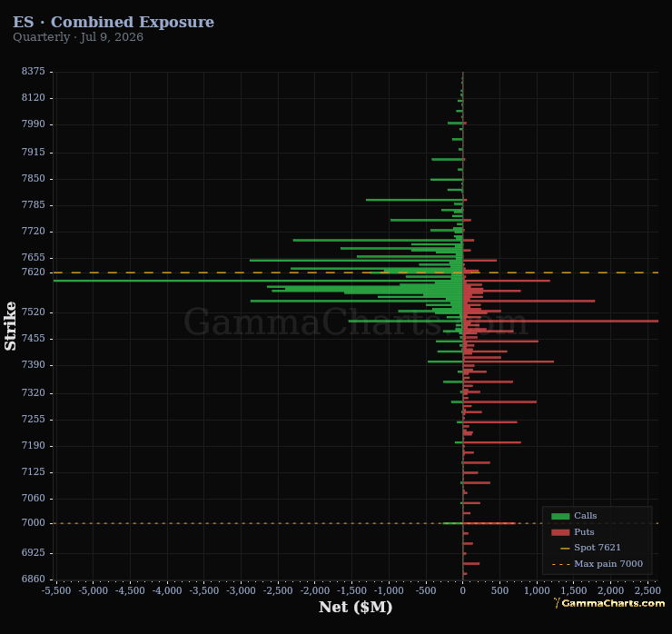Click the red Puts legend swatch
The width and height of the screenshot is (672, 634).
pyautogui.click(x=560, y=532)
